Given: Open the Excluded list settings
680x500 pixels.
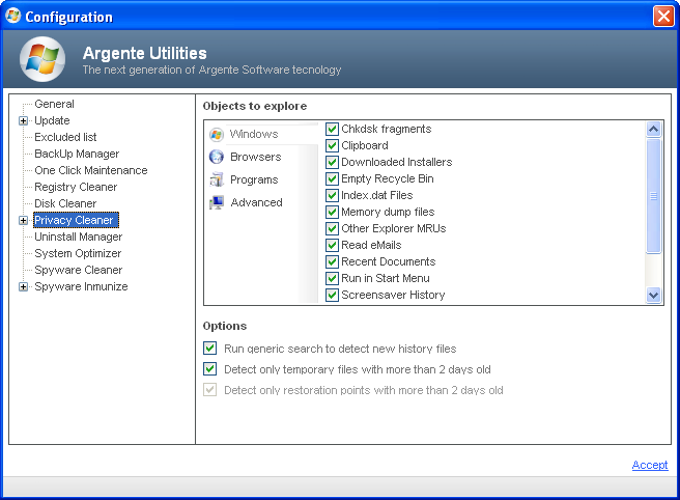Looking at the screenshot, I should point(65,137).
